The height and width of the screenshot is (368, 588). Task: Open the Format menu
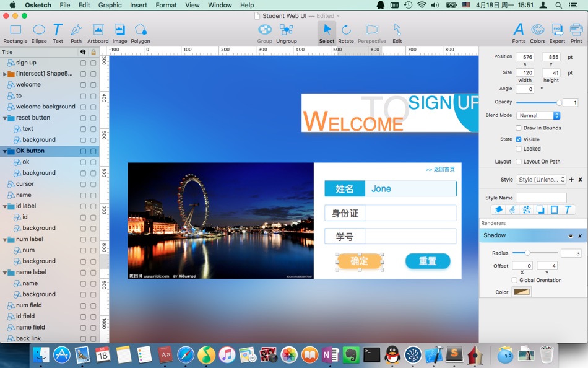point(166,5)
